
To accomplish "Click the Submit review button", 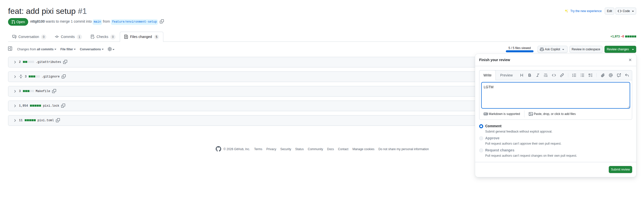I will point(620,170).
